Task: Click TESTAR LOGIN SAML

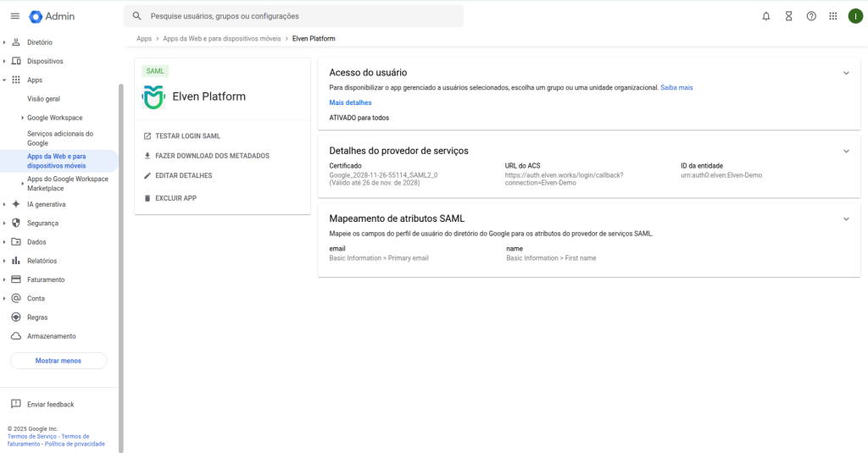Action: tap(187, 136)
